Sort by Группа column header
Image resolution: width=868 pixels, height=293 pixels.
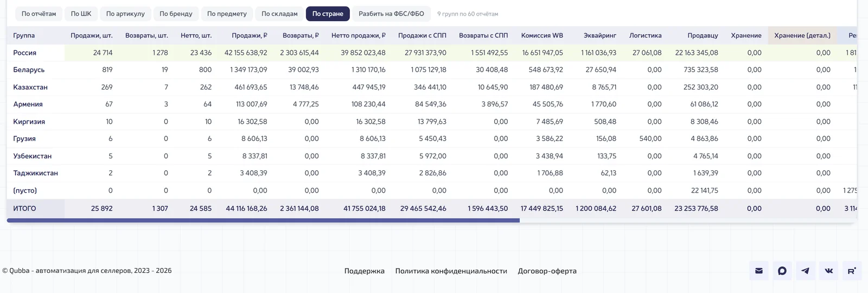coord(24,35)
